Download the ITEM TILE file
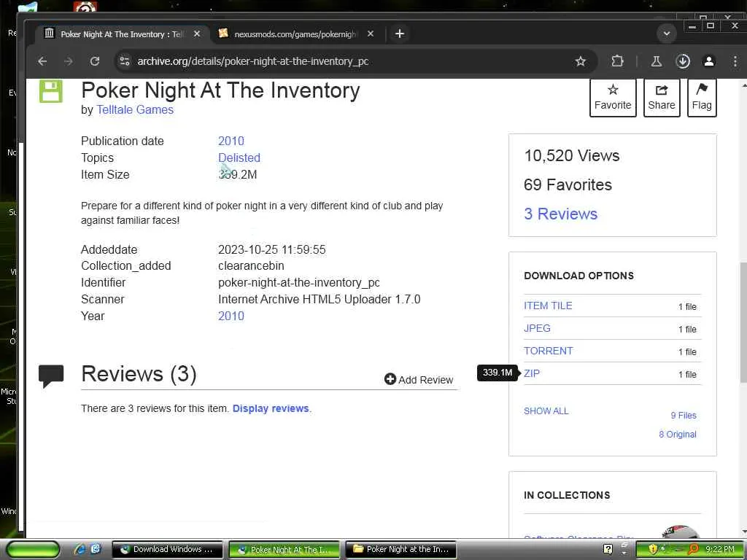Viewport: 747px width, 560px height. (x=548, y=306)
